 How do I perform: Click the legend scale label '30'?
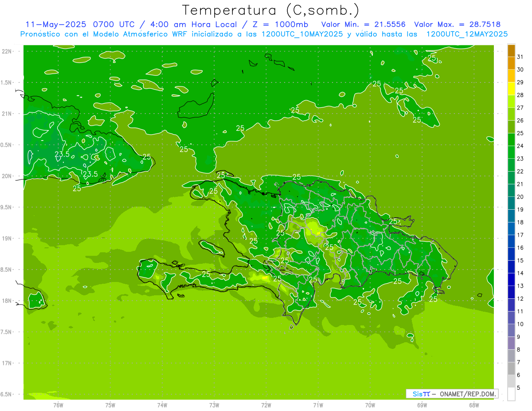click(520, 69)
